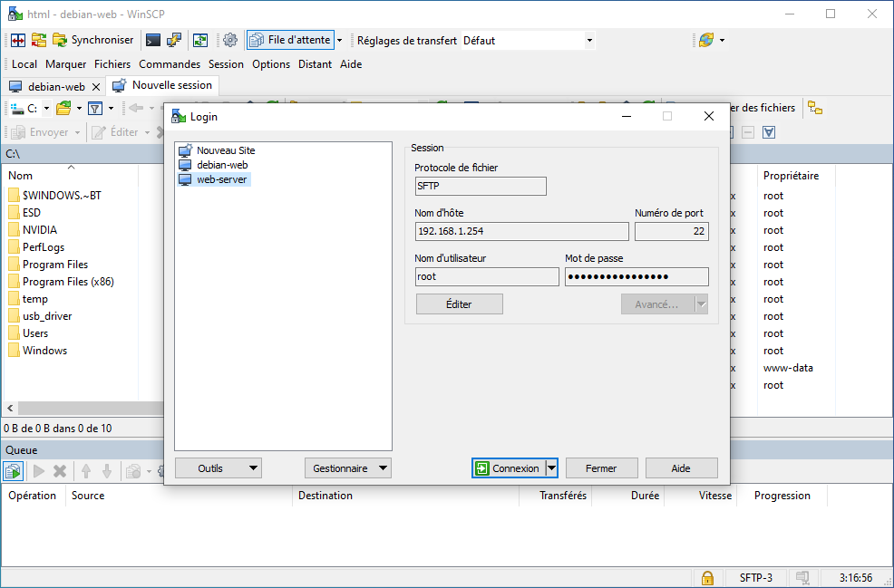Toggle queue processing icon in Queue panel
The width and height of the screenshot is (894, 588).
(14, 471)
